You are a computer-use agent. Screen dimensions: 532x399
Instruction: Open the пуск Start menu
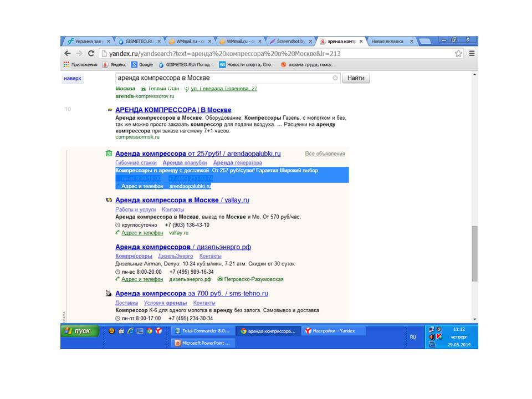tap(80, 331)
